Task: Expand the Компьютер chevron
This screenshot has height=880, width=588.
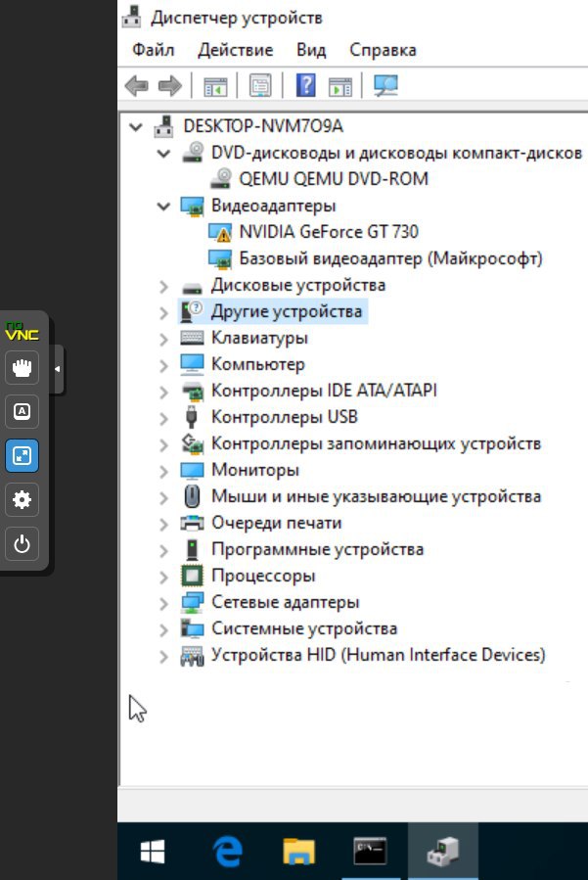Action: [x=163, y=366]
